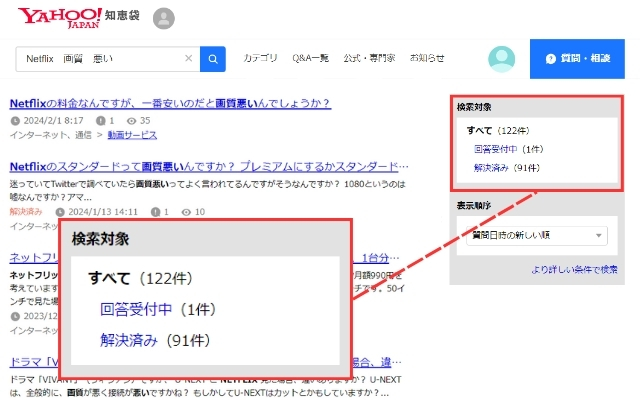This screenshot has height=400, width=640.
Task: Open the 動画サービス category link
Action: coord(132,135)
